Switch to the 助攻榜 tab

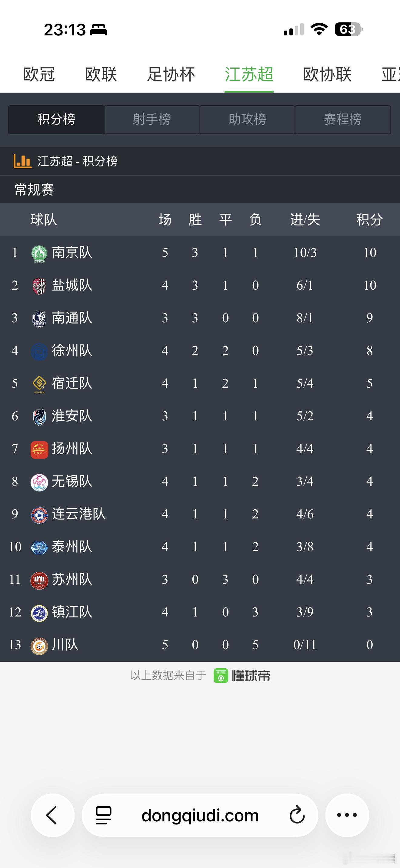pos(247,120)
